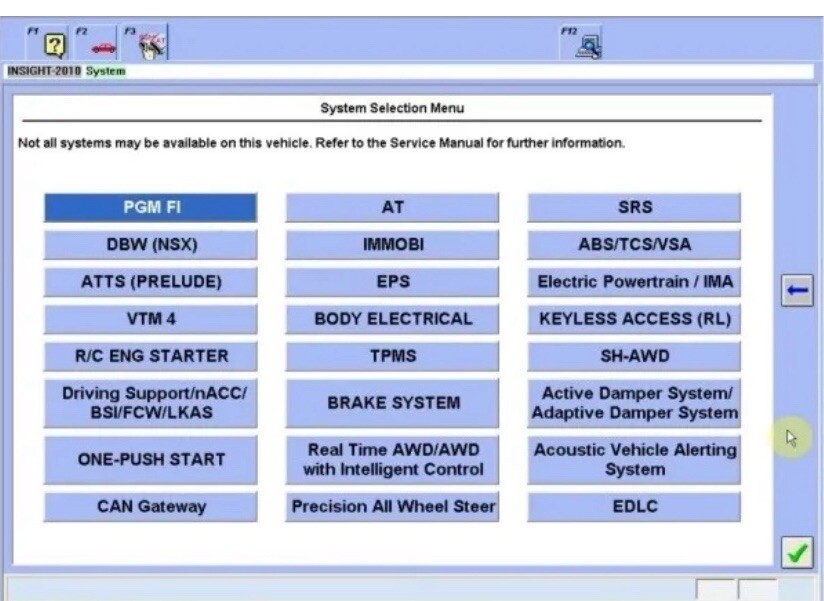This screenshot has height=601, width=824.
Task: Click the System breadcrumb label
Action: (x=106, y=71)
